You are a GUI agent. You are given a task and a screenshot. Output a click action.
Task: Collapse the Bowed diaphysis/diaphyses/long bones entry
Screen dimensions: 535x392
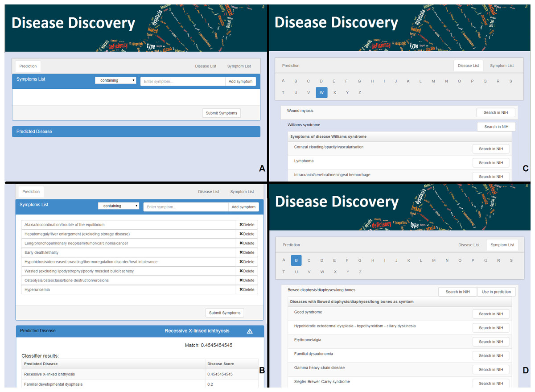pos(321,290)
